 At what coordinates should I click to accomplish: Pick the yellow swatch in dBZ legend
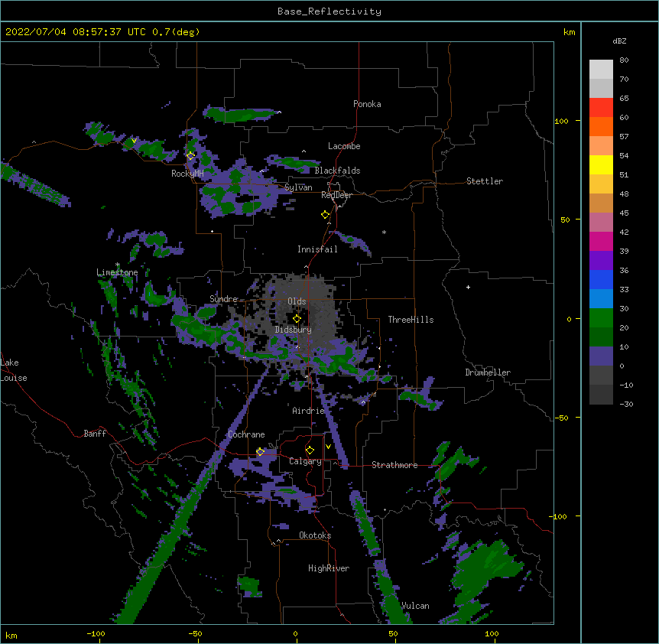coord(601,165)
